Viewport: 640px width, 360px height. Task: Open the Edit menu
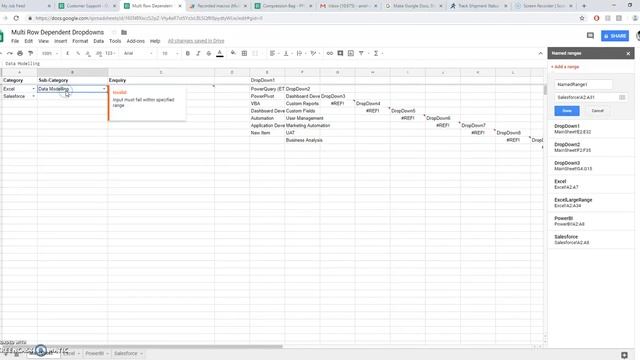(28, 41)
